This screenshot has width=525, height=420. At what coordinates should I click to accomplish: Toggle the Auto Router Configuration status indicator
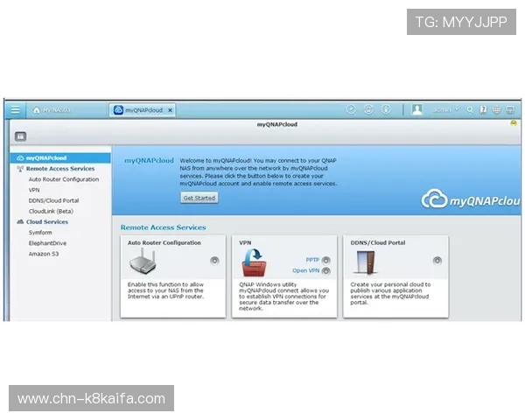click(x=214, y=261)
